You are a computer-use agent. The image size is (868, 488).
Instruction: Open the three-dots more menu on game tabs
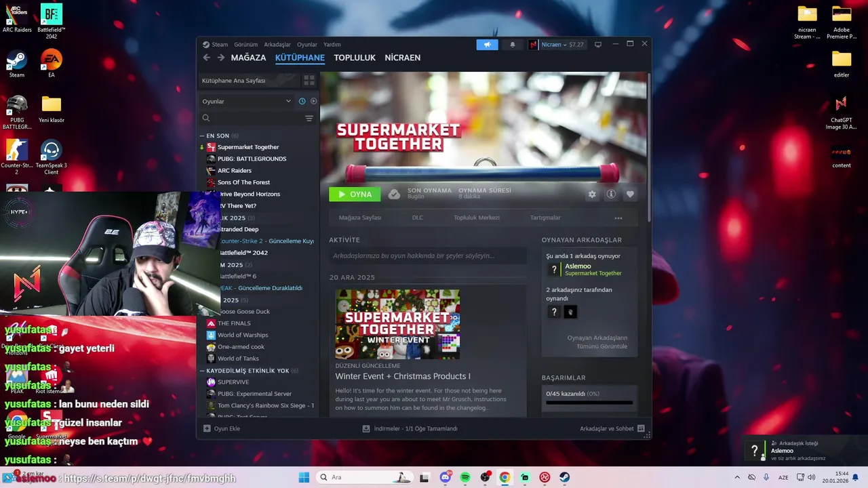(x=618, y=218)
